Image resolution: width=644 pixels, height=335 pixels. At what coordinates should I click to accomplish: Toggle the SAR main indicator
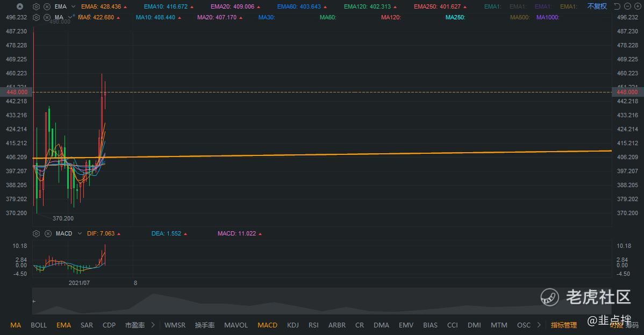(87, 325)
